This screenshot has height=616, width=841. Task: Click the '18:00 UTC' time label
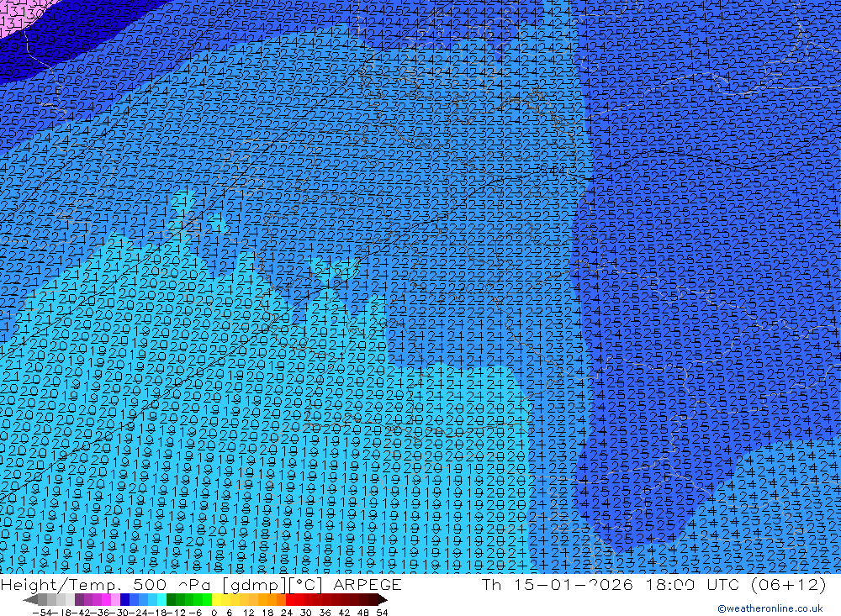pos(692,584)
